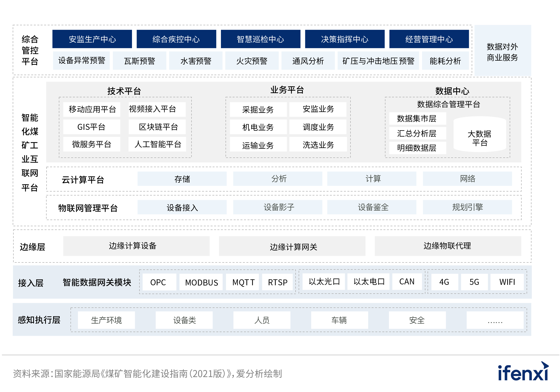Click the 能耗分析 box
Screen dimensions: 560x392
[445, 61]
